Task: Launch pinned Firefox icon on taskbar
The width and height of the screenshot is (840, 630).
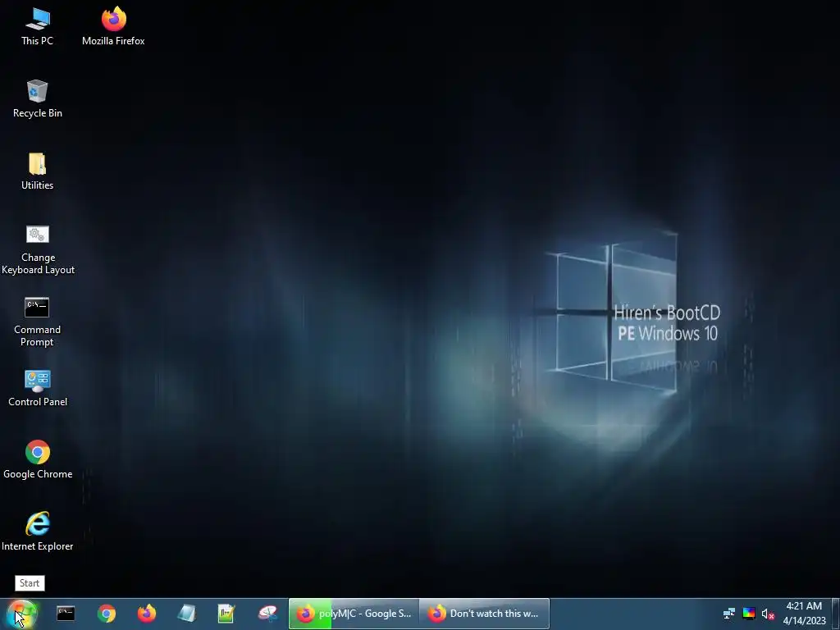Action: point(147,614)
